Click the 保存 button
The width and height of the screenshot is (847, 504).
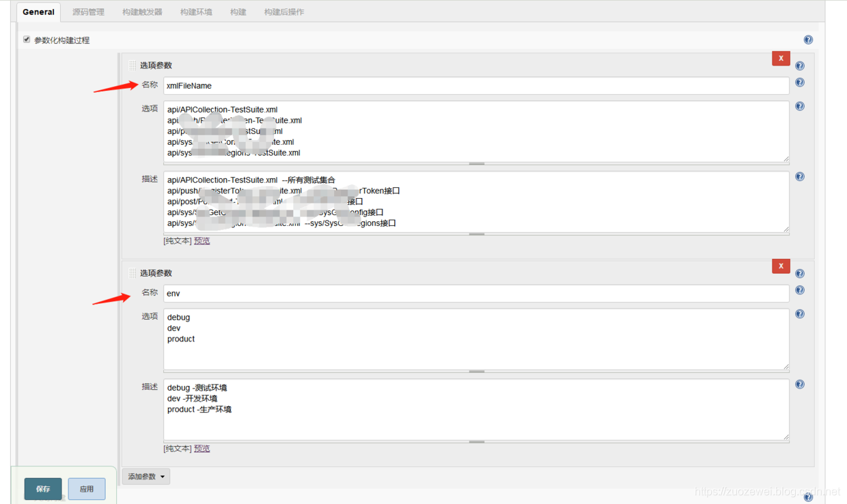(x=43, y=489)
